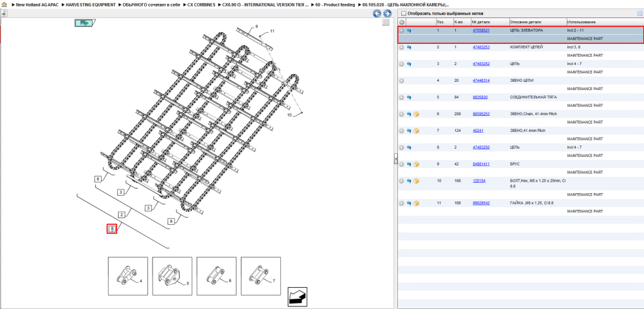Click box icon for part 86629542
Screen dimensions: 644x309
coord(416,203)
